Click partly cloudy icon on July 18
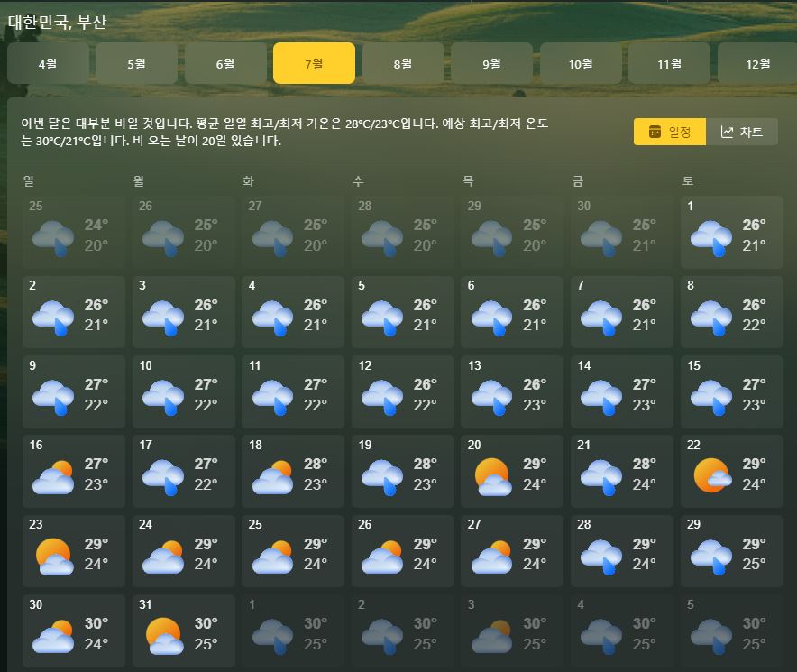 272,477
